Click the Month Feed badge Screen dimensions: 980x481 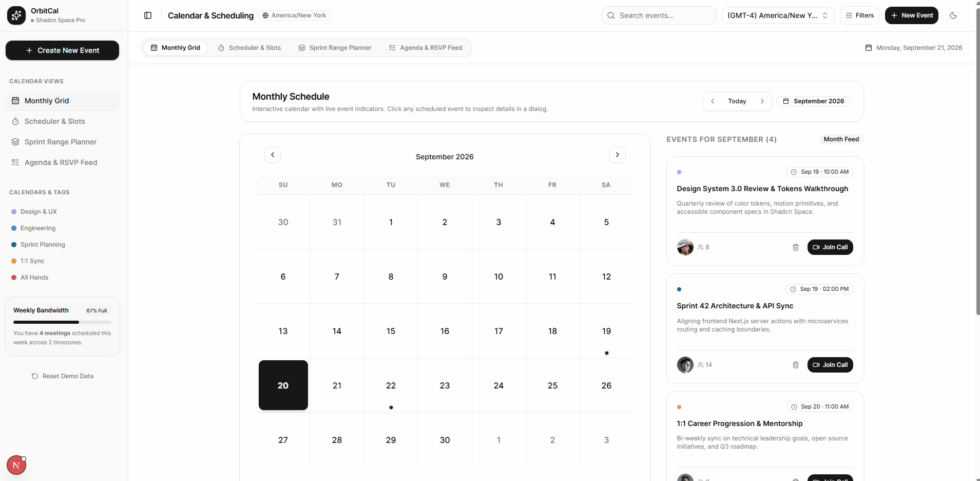click(841, 139)
